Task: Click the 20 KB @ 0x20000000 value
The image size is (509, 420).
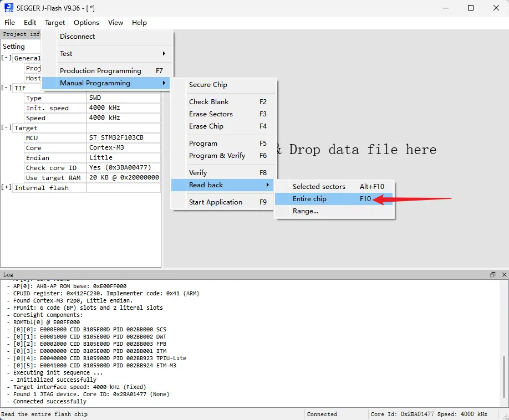Action: point(124,177)
